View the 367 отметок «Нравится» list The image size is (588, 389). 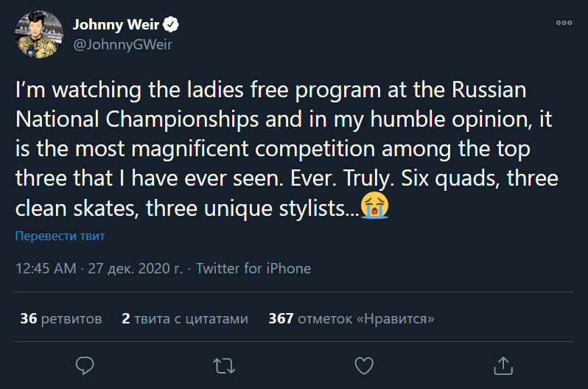pyautogui.click(x=351, y=319)
